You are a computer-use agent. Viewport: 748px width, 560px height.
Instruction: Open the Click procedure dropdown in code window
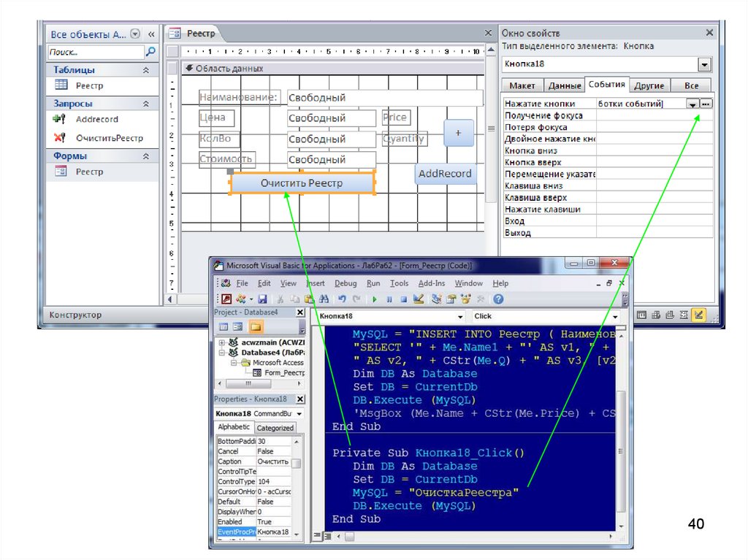(x=616, y=317)
